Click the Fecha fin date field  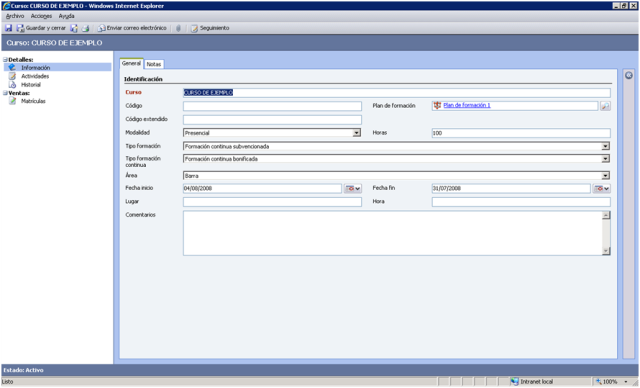coord(511,188)
